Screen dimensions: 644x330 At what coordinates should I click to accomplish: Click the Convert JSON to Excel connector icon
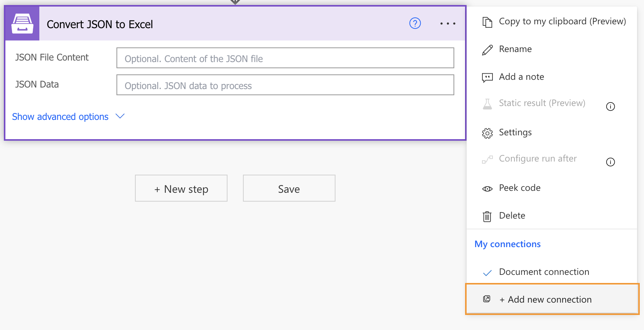click(22, 24)
